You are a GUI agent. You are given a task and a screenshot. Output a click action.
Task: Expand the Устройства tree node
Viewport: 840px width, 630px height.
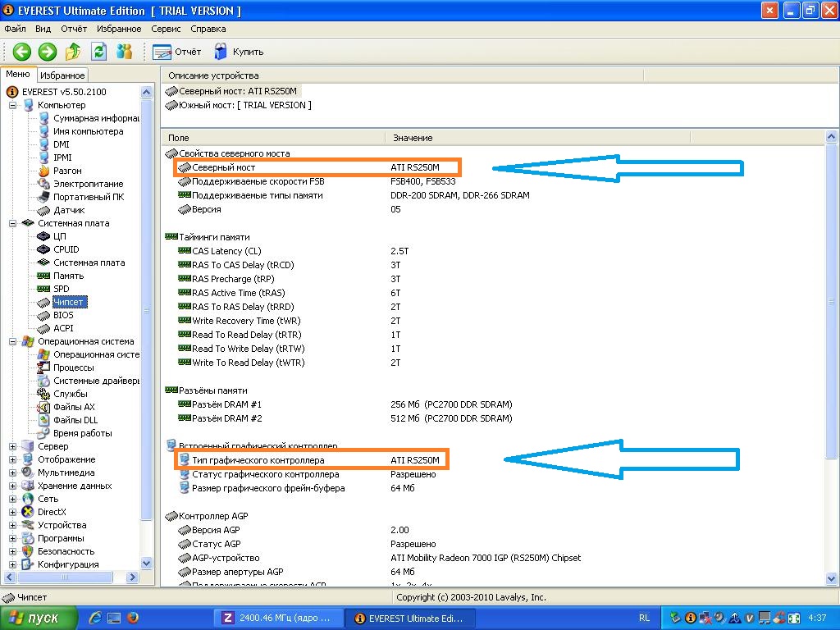click(12, 526)
